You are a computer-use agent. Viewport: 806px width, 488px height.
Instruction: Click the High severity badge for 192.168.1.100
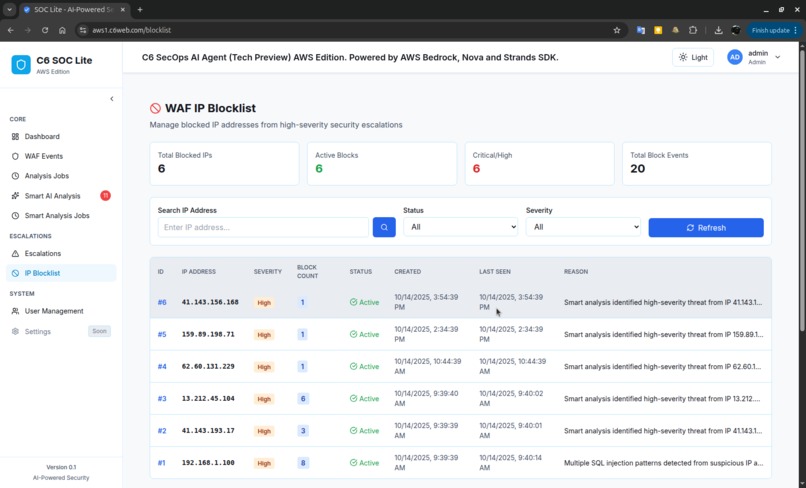point(264,463)
